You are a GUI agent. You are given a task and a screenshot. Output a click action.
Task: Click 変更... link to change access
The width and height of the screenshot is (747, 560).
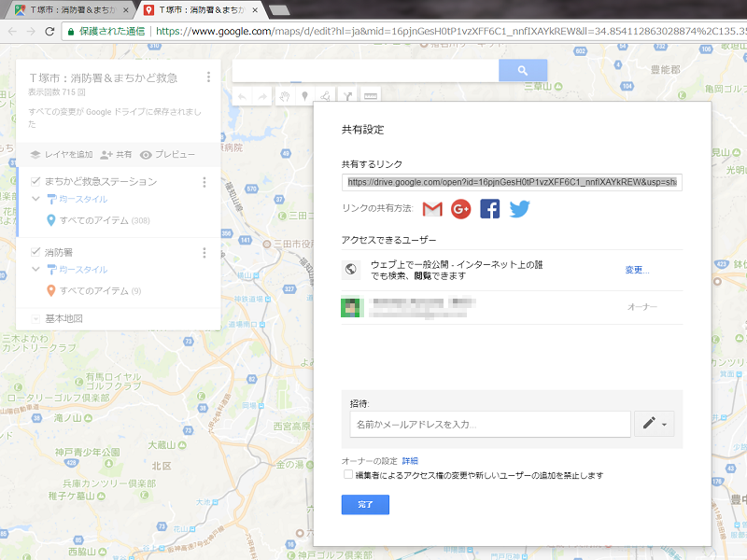[x=637, y=270]
